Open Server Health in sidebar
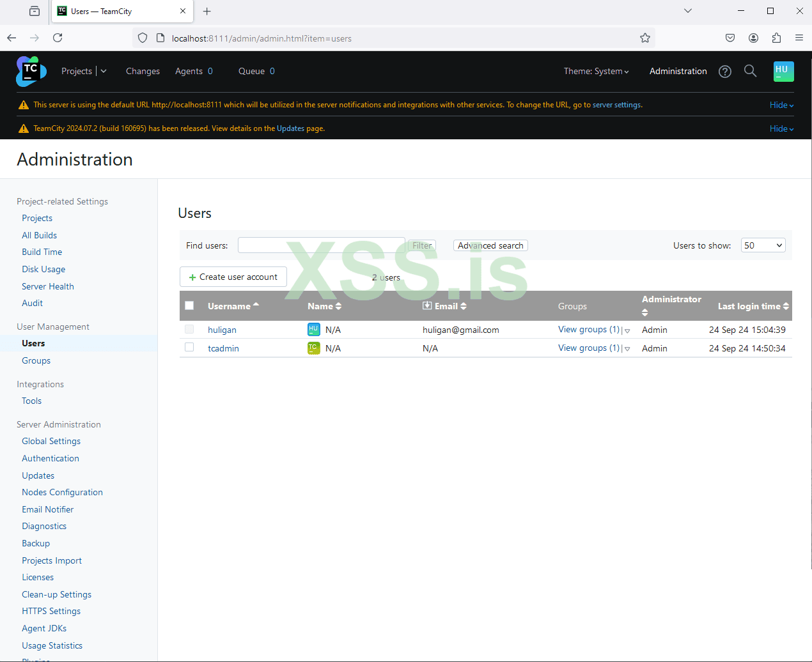 (x=48, y=286)
